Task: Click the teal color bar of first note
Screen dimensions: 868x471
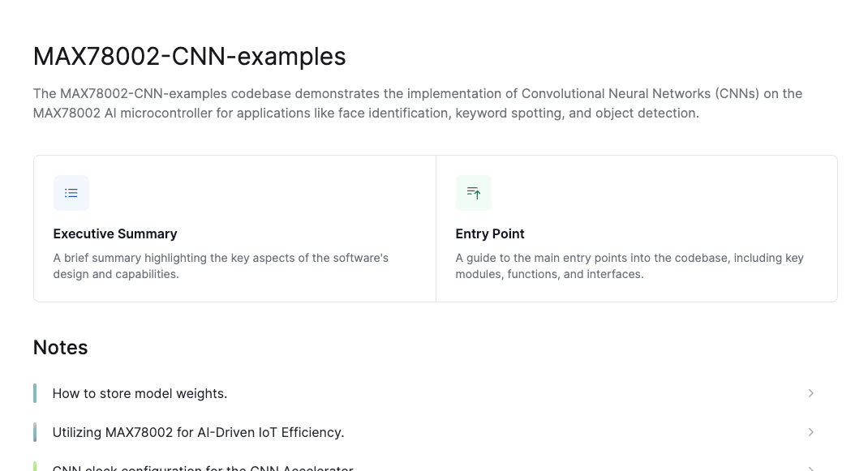Action: 35,393
